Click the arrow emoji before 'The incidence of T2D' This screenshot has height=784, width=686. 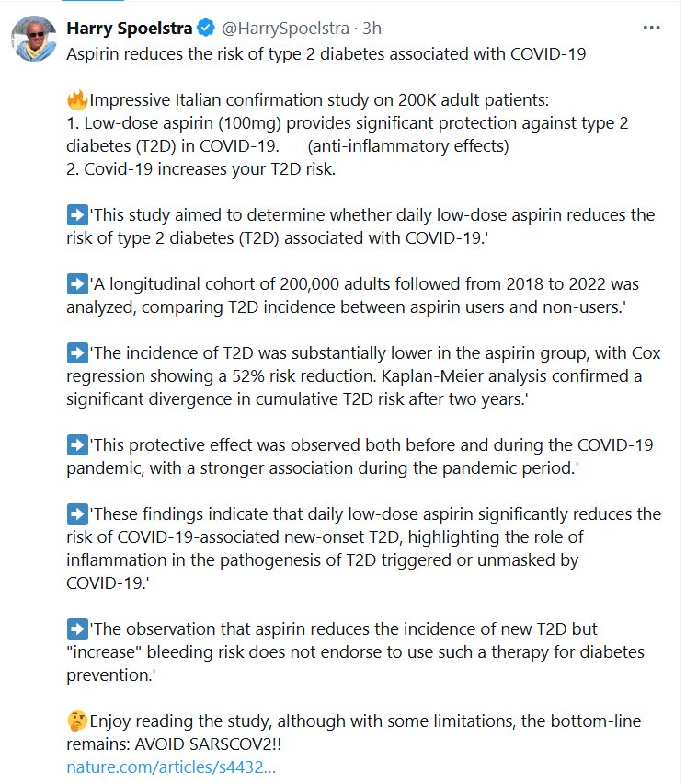(76, 353)
